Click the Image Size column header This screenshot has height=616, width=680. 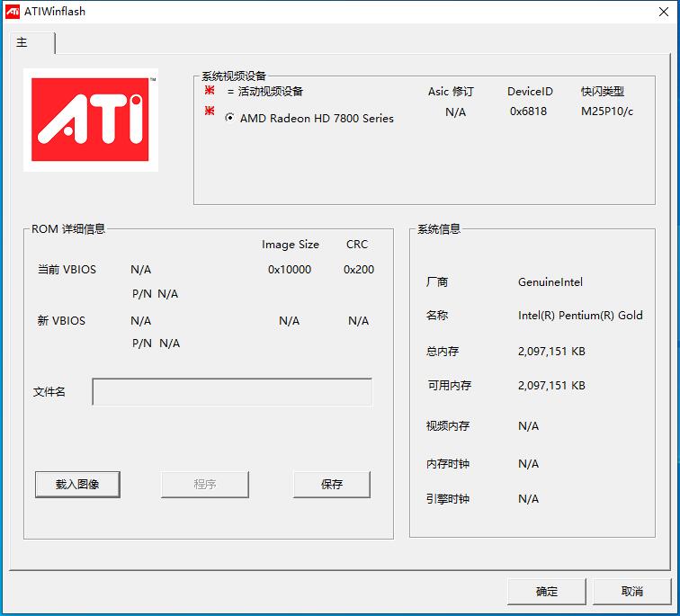click(291, 245)
